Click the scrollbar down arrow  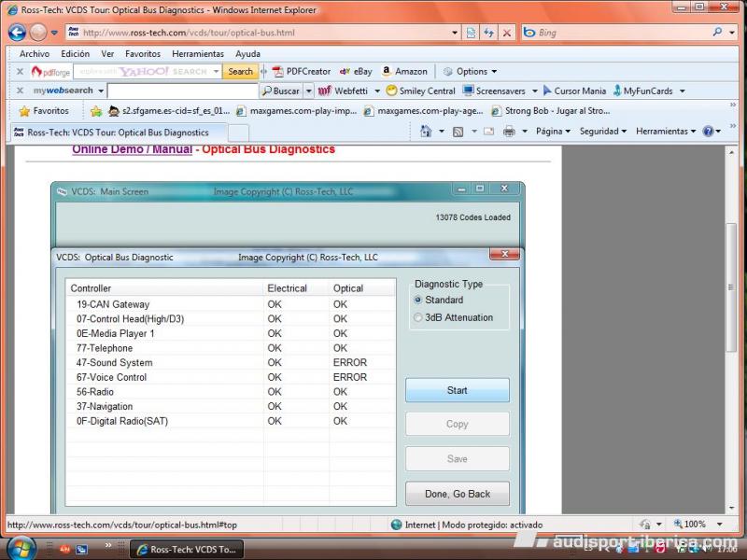pyautogui.click(x=731, y=508)
